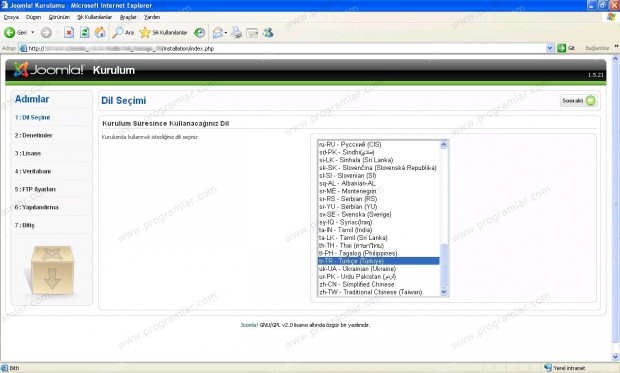Viewport: 620px width, 373px height.
Task: Go back with the Geri button
Action: tap(15, 32)
